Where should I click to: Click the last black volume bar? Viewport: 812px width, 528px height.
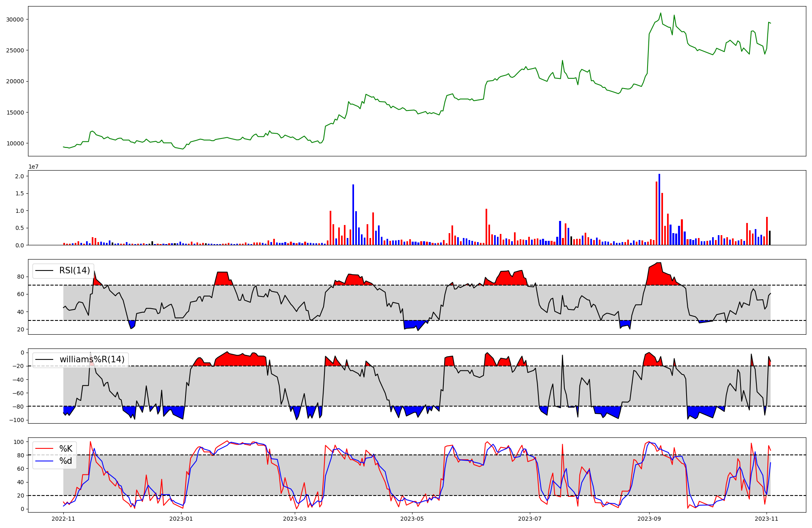[x=770, y=238]
